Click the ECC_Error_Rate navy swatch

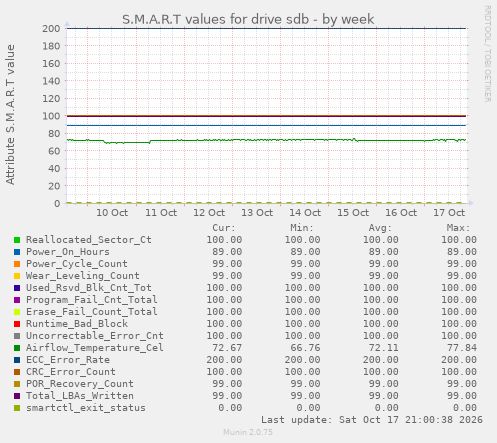pos(17,360)
